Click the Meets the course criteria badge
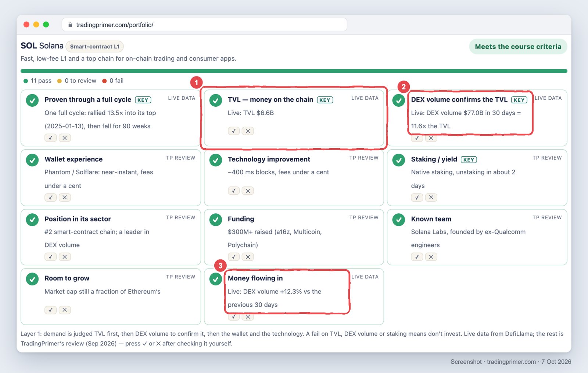 [518, 47]
